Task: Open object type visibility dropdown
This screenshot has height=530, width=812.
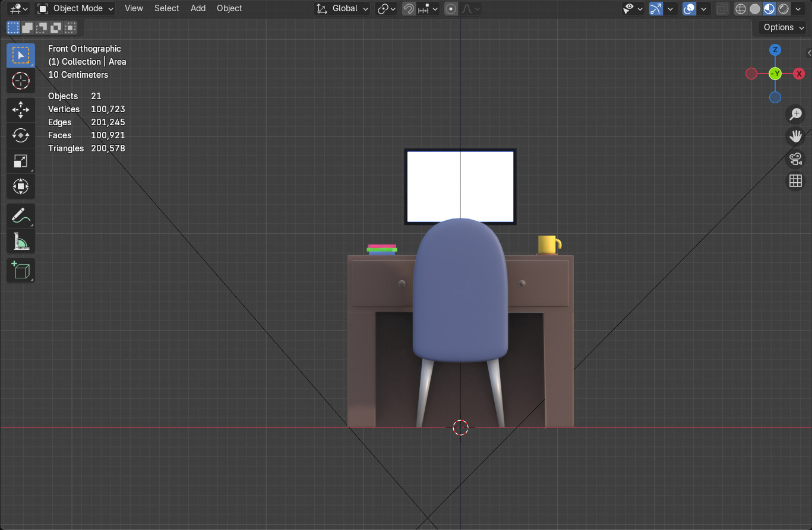Action: pyautogui.click(x=633, y=9)
